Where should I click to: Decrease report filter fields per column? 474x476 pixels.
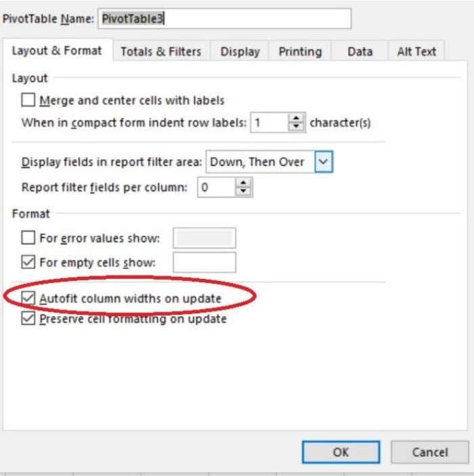point(243,192)
